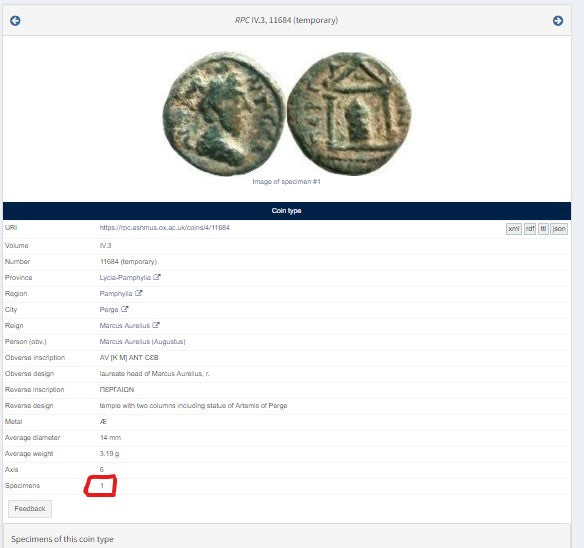
Task: Select metal value Æ
Action: (103, 422)
